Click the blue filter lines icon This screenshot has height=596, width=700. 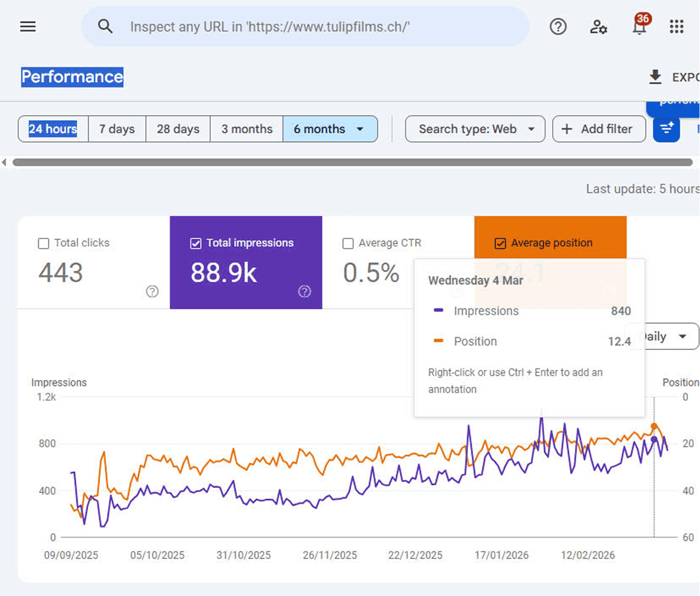pos(666,129)
